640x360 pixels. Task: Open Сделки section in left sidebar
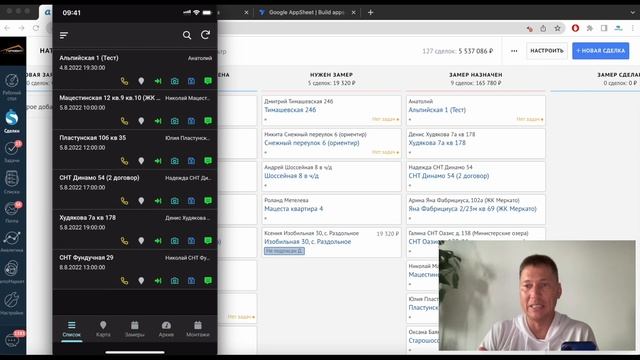click(x=12, y=121)
